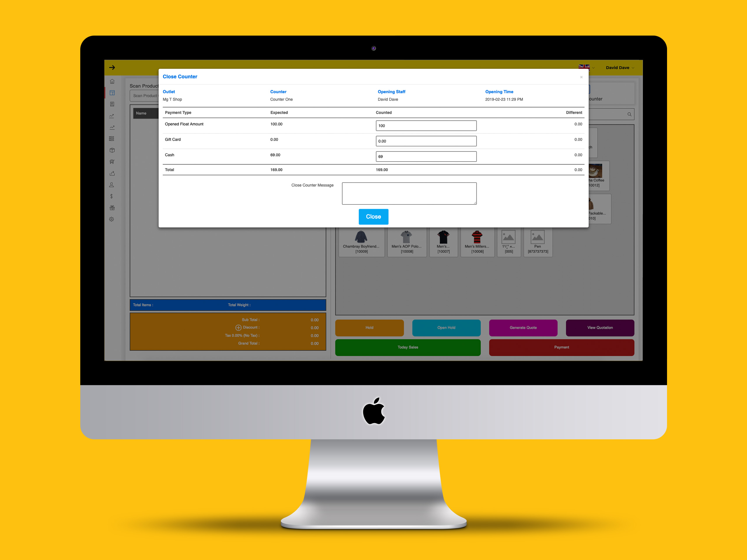Click Open Hold button
This screenshot has width=747, height=560.
pyautogui.click(x=446, y=327)
